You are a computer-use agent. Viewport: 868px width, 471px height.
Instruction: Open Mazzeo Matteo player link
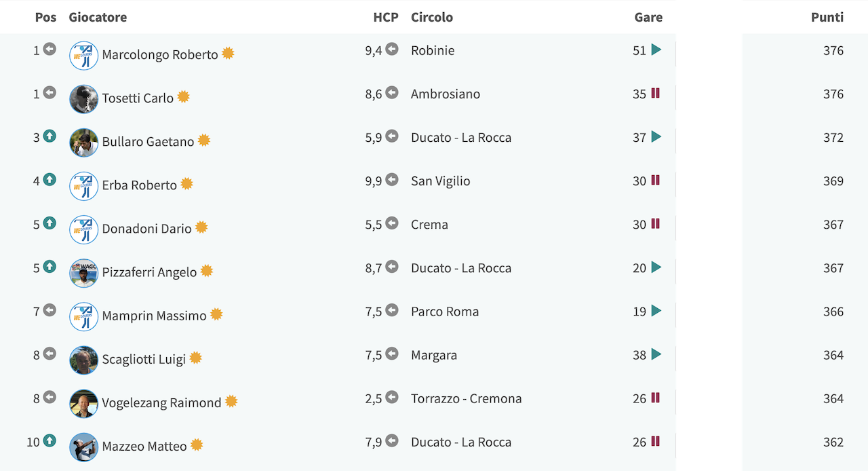coord(144,447)
